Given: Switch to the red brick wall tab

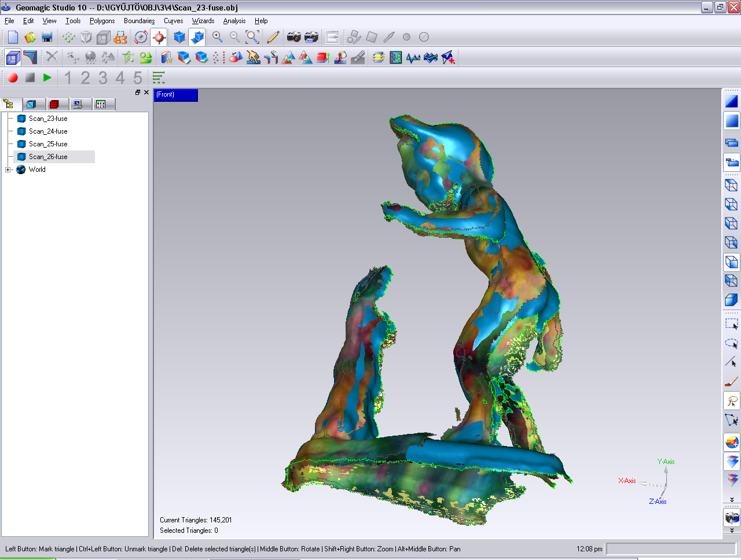Looking at the screenshot, I should tap(54, 104).
